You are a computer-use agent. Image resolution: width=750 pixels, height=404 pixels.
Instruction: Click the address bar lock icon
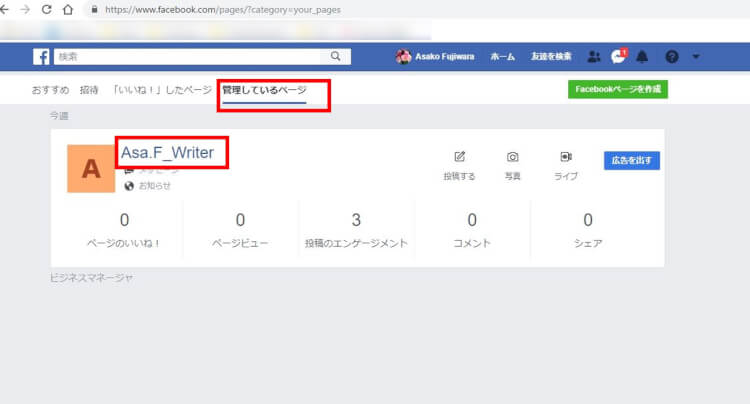click(95, 10)
